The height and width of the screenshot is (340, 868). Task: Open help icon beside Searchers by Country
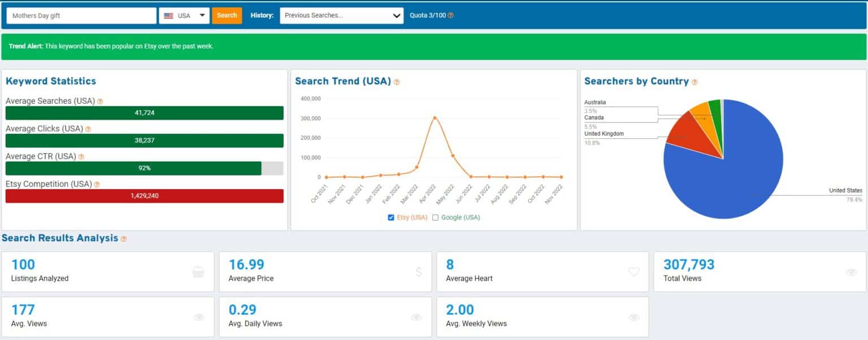pos(695,82)
